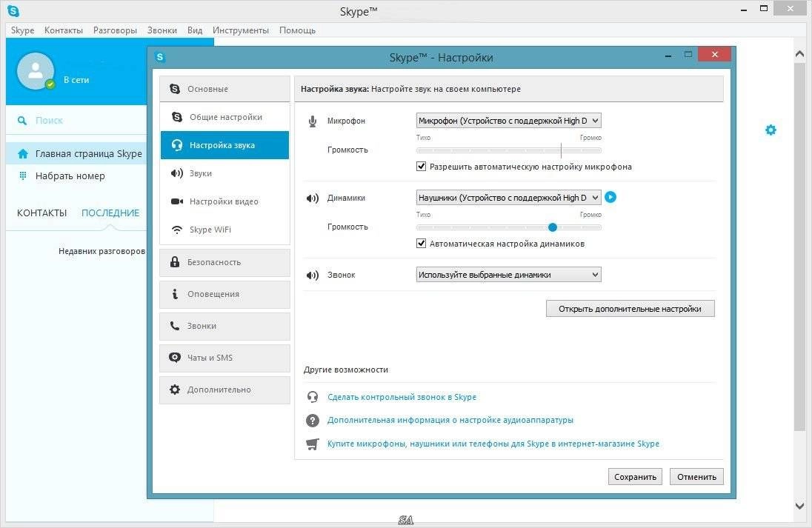Viewport: 812px width, 528px height.
Task: Open the Инструменты menu
Action: [x=241, y=30]
